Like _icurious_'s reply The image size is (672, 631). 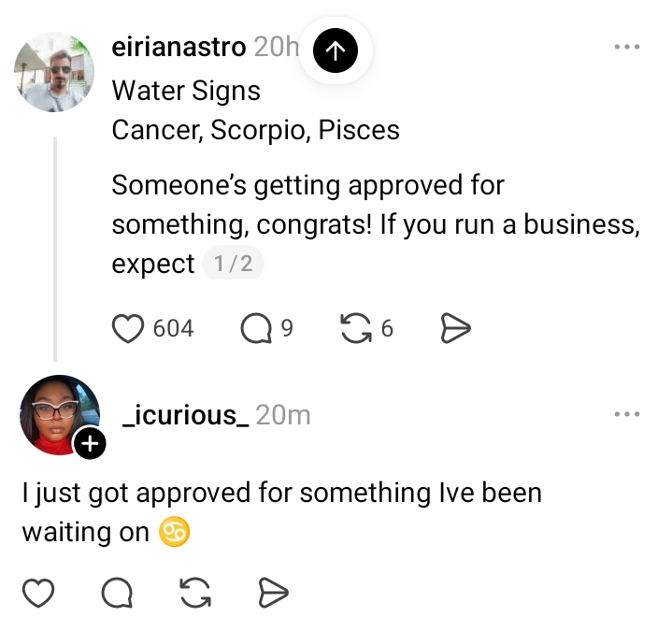coord(38,592)
